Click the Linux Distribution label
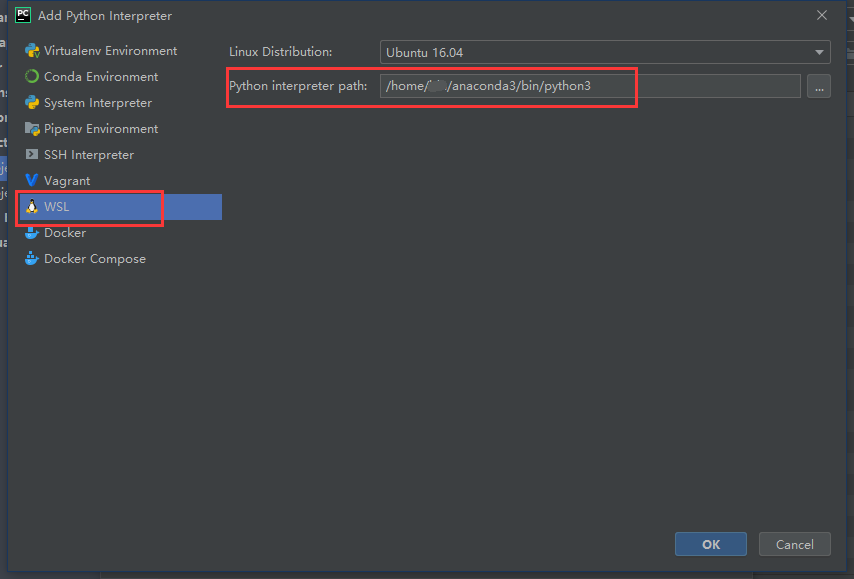 pyautogui.click(x=277, y=51)
